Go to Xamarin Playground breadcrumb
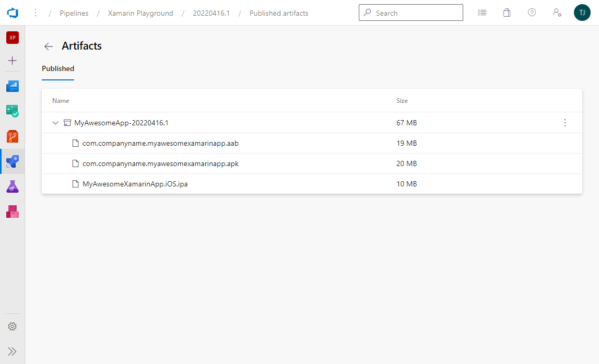The height and width of the screenshot is (364, 599). (140, 13)
